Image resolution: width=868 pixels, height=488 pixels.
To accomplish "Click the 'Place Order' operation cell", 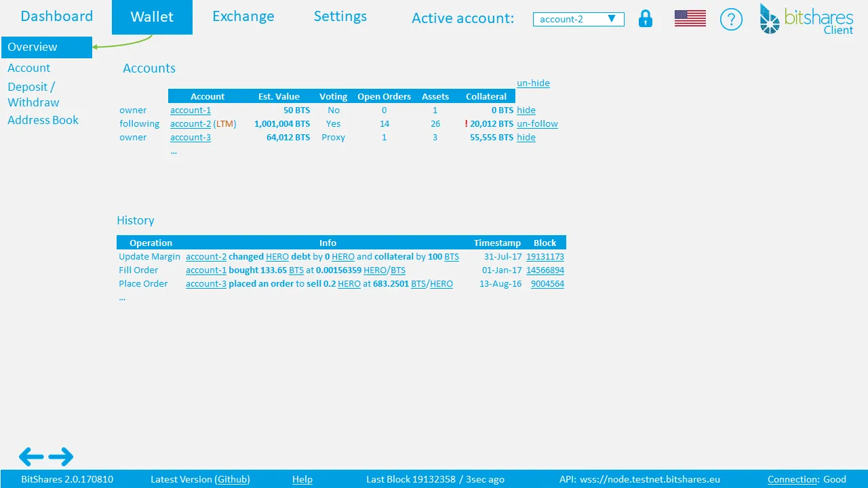I will [143, 283].
